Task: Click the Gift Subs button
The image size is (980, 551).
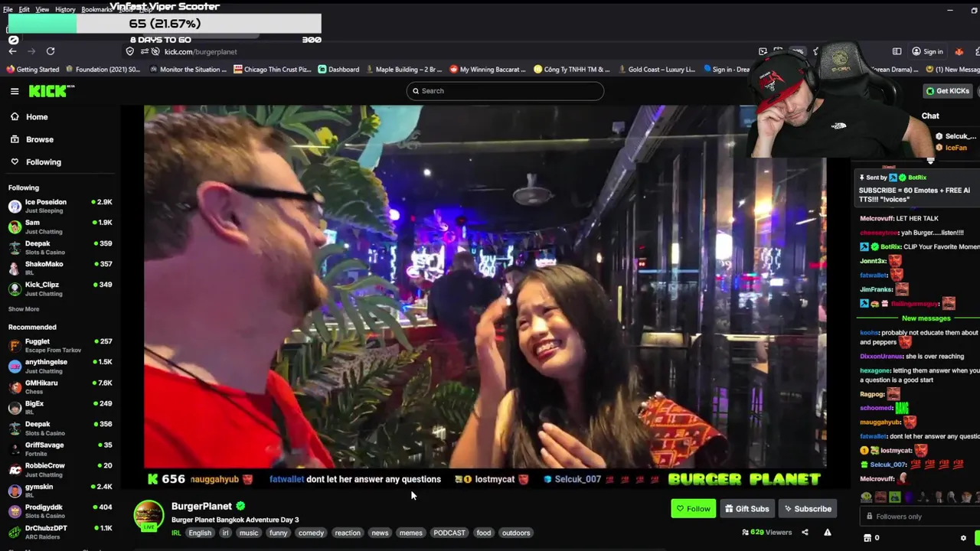Action: point(746,509)
